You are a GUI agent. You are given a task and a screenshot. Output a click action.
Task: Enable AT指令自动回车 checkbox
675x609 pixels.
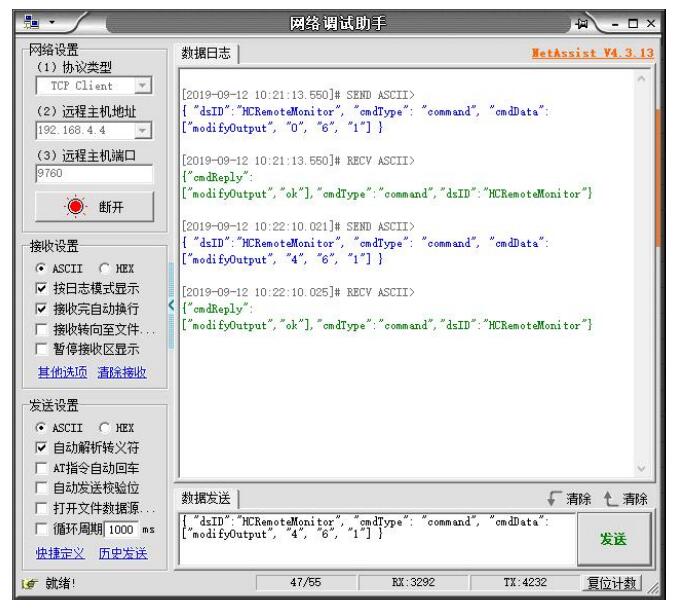(x=41, y=468)
